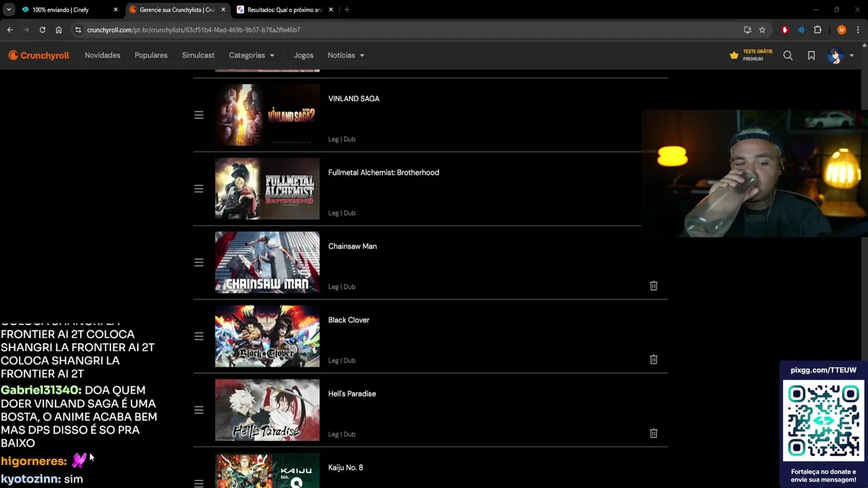This screenshot has height=488, width=868.
Task: Expand the Notícias dropdown
Action: pyautogui.click(x=346, y=56)
